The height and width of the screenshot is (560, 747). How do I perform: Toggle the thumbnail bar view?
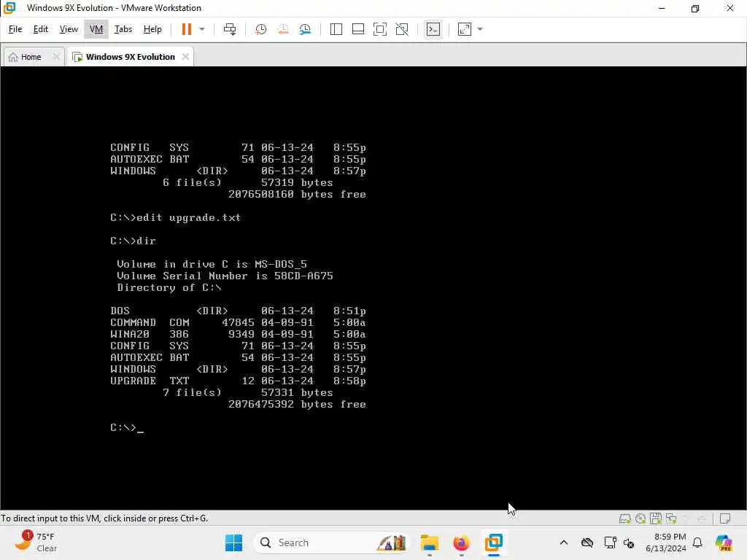click(357, 29)
